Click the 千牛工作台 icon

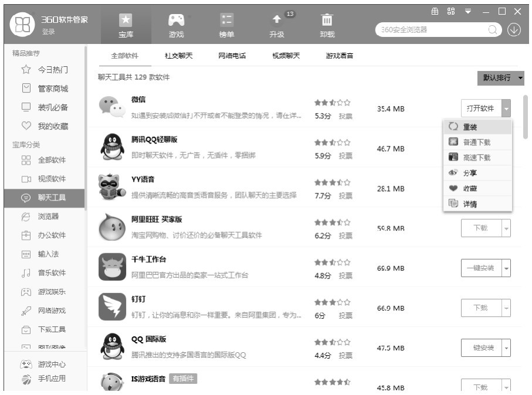(112, 267)
